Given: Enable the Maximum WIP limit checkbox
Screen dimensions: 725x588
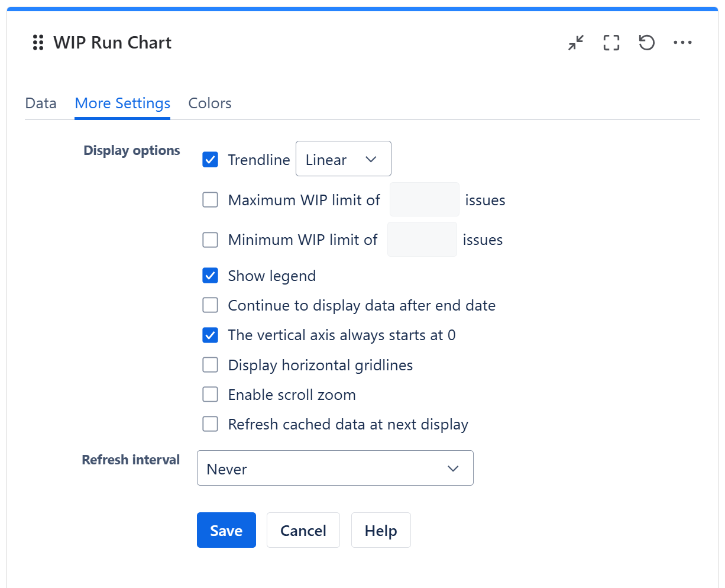Looking at the screenshot, I should (211, 200).
